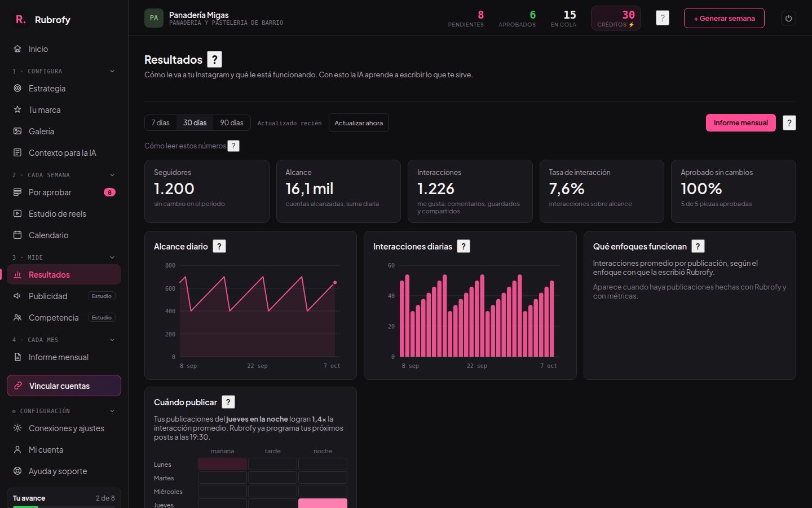Click the 8 Pendientes counter
This screenshot has height=508, width=812.
[x=466, y=18]
